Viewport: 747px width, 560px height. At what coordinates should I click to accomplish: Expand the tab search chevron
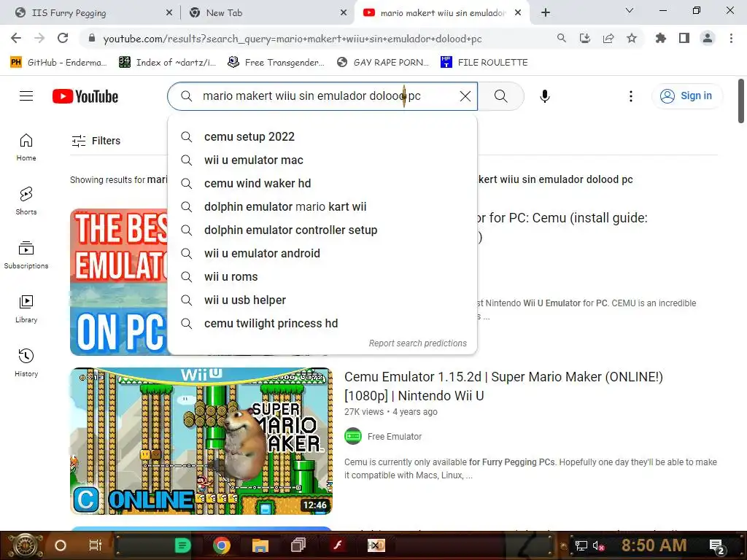(630, 10)
